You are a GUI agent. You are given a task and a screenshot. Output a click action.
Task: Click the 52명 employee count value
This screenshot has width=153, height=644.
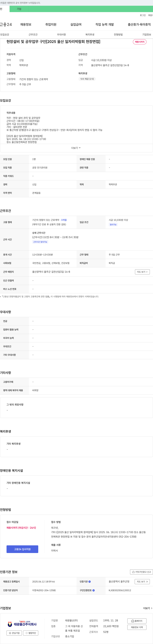(106, 632)
